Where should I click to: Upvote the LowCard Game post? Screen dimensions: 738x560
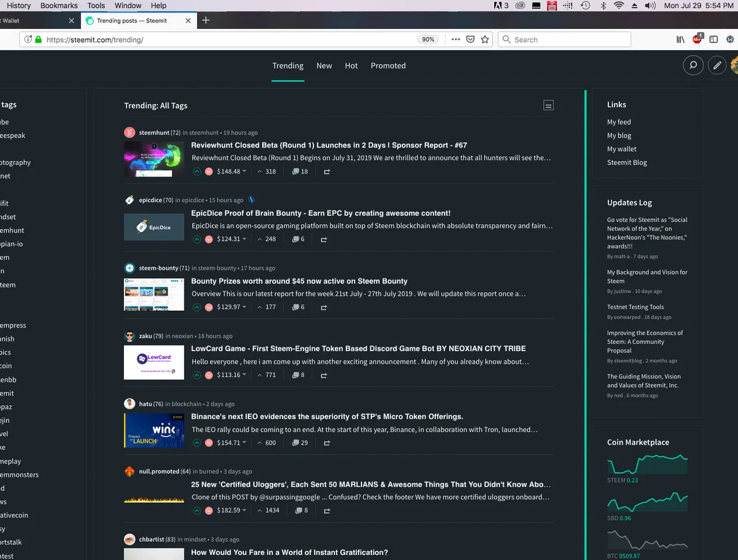coord(197,375)
